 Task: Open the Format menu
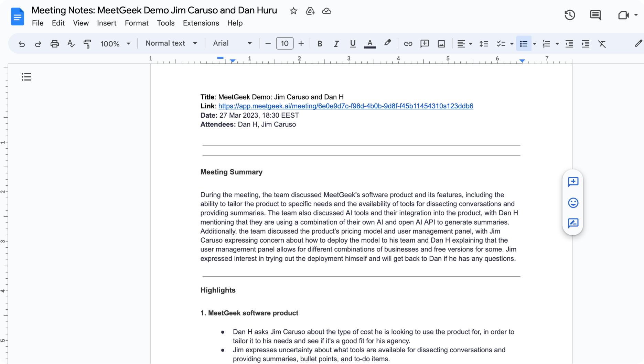click(137, 23)
